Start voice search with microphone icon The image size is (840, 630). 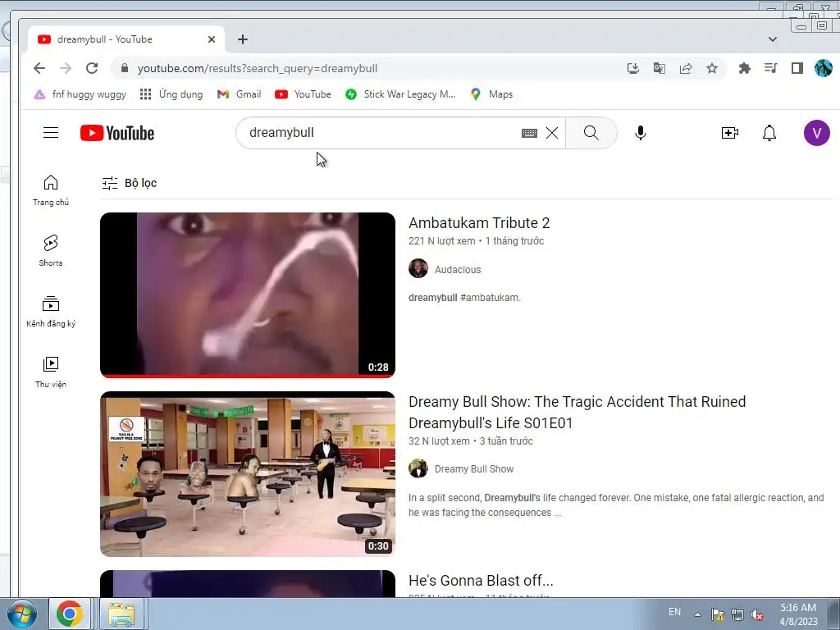point(640,132)
